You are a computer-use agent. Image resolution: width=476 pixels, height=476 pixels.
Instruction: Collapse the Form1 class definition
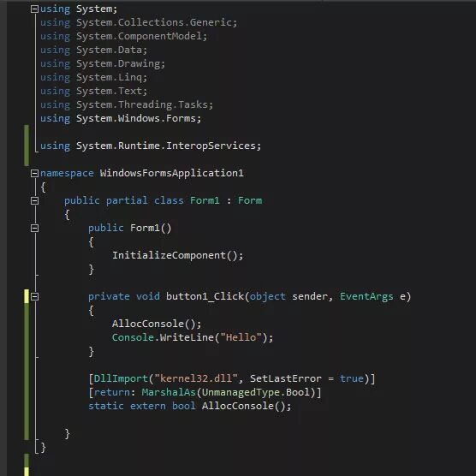(34, 200)
